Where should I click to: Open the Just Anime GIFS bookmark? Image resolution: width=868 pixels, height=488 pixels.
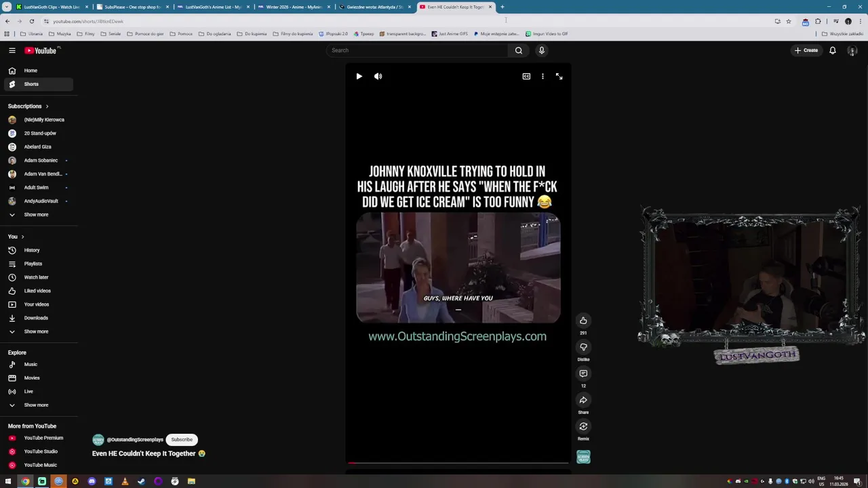coord(450,34)
